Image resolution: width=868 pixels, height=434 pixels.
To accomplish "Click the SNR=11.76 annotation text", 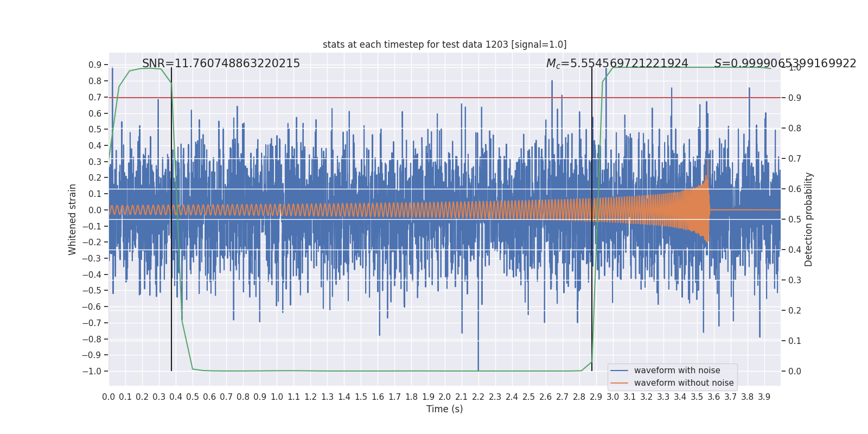I will coord(221,63).
